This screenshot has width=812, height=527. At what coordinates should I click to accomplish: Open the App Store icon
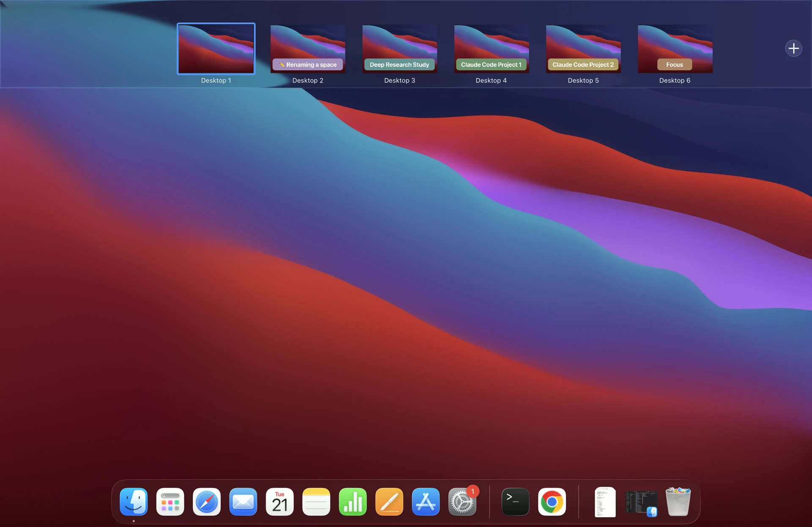click(425, 502)
